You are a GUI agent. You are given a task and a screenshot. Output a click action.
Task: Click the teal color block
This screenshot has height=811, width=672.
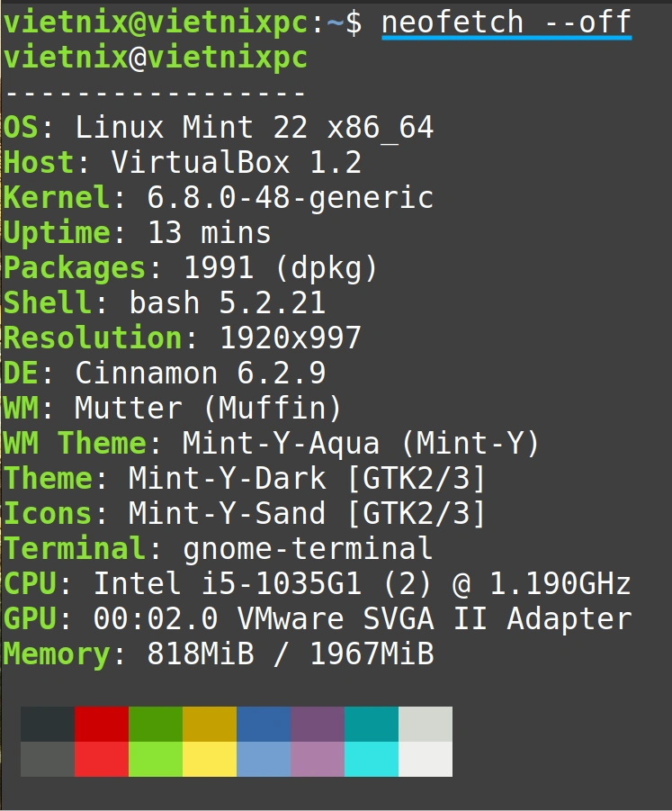coord(372,724)
